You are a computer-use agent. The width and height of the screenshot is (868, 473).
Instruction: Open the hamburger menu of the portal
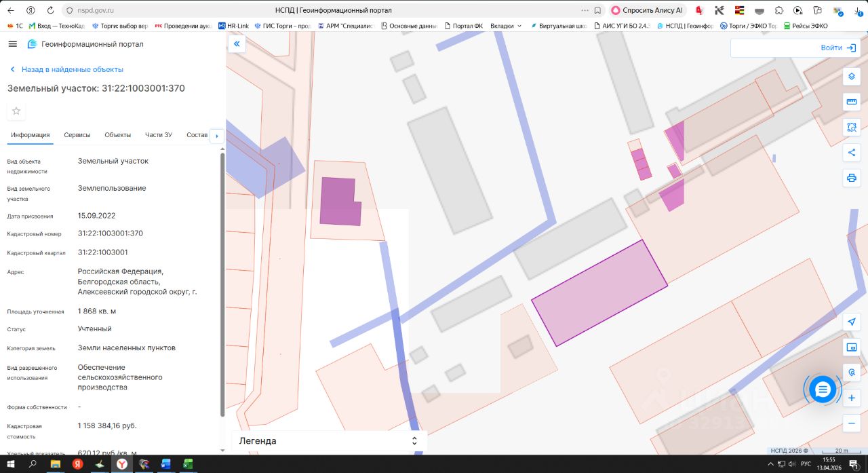(12, 44)
